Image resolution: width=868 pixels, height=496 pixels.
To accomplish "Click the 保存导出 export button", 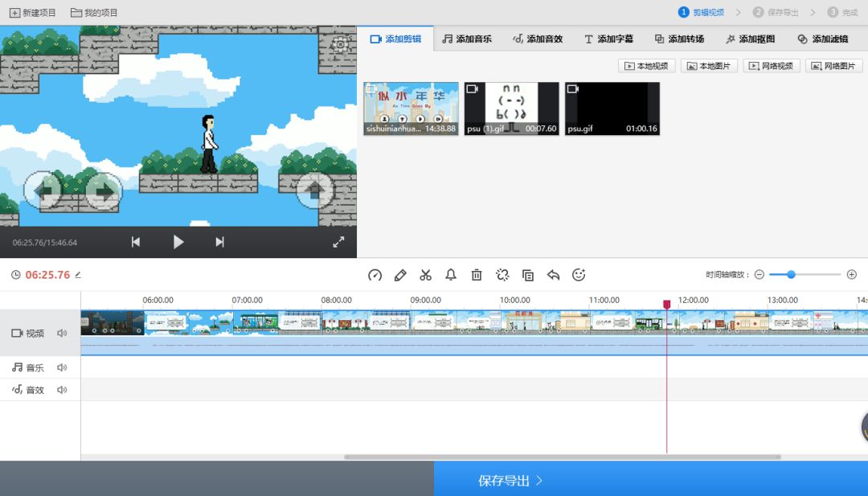I will pos(511,481).
